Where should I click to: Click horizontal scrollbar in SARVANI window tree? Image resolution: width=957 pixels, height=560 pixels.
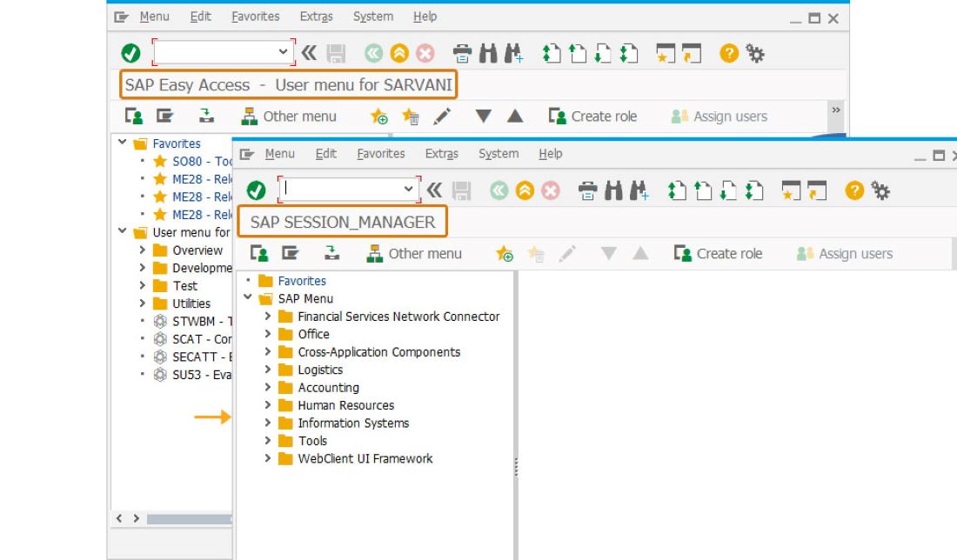pyautogui.click(x=189, y=518)
